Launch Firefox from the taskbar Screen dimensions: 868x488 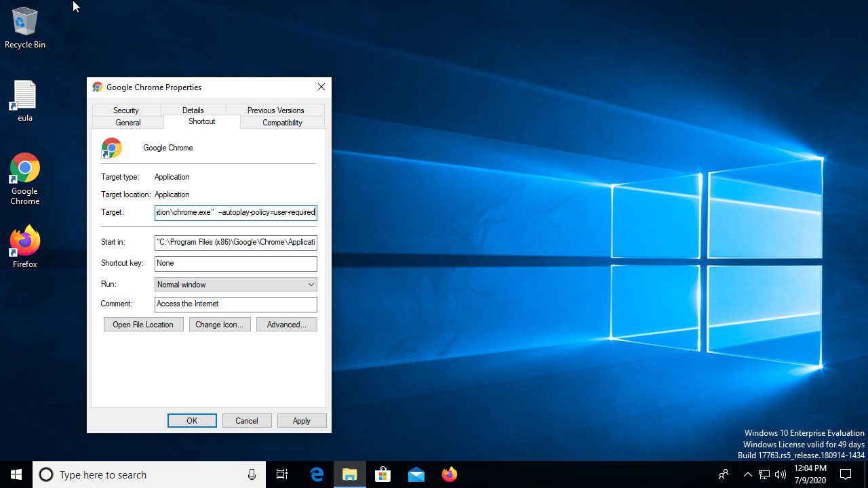coord(450,474)
